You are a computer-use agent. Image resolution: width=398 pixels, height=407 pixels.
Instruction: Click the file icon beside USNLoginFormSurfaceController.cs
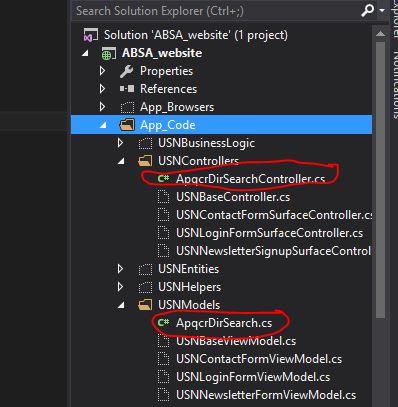(x=163, y=233)
